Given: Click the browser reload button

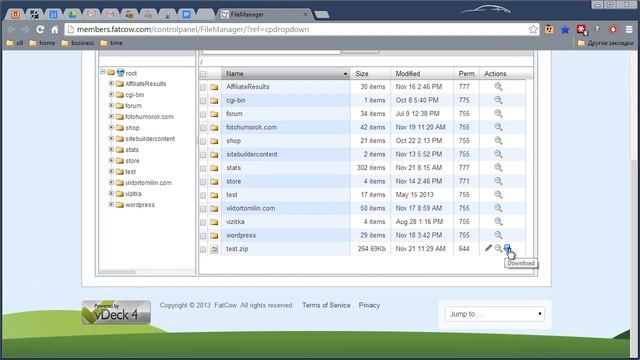Looking at the screenshot, I should pos(40,29).
